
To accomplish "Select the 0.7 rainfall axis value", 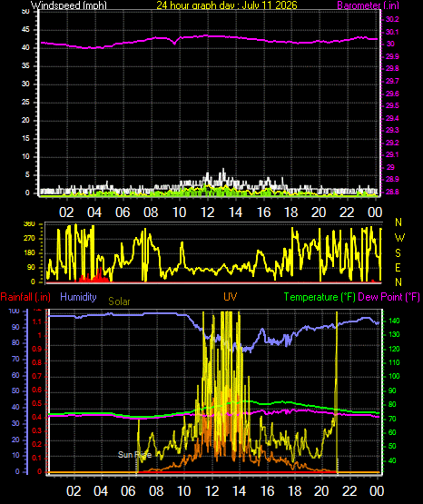I will [37, 376].
